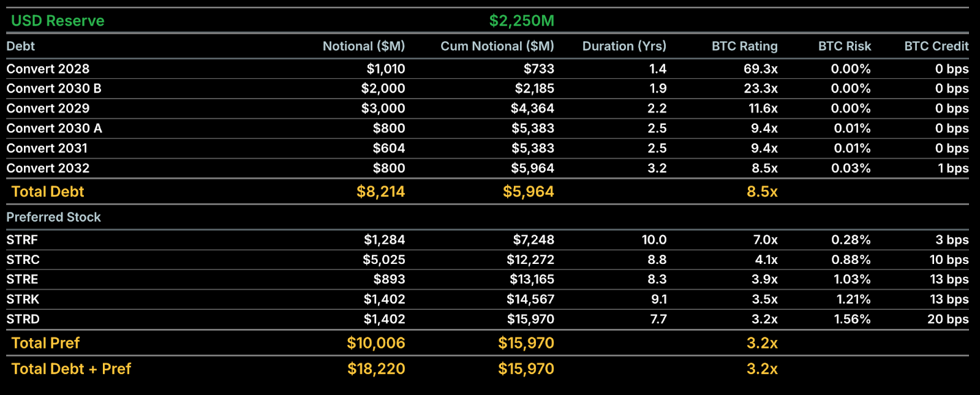Select the Total Pref $10,006 value

point(375,343)
